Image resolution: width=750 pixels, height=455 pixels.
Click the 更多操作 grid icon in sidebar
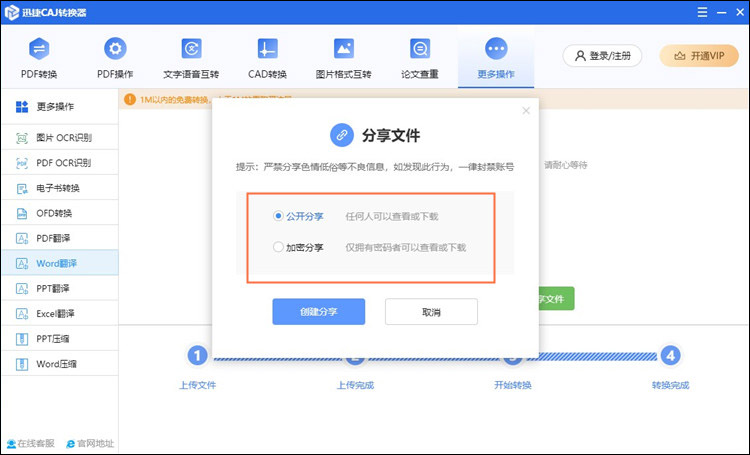click(x=22, y=107)
